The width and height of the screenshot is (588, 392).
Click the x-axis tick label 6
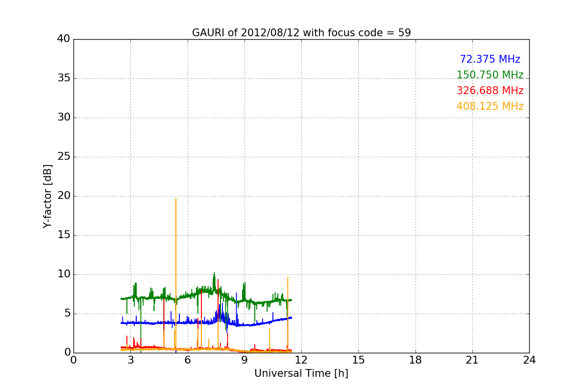[188, 360]
